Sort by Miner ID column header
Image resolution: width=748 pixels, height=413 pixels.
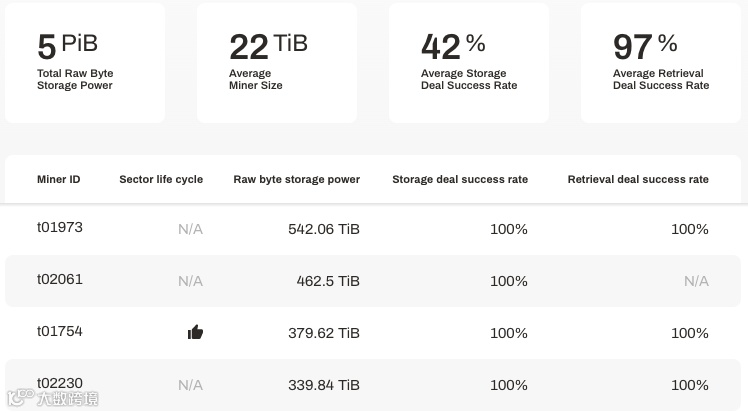[x=59, y=180]
